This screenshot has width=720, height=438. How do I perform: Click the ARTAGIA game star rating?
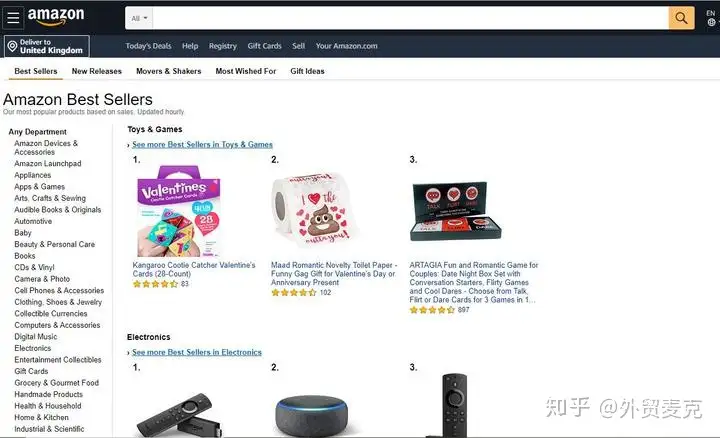(x=432, y=310)
